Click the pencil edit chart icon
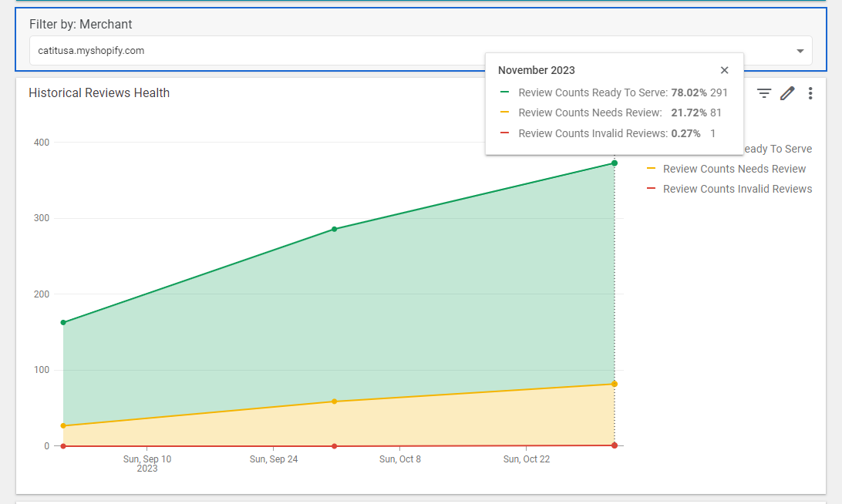This screenshot has width=842, height=504. (x=787, y=93)
